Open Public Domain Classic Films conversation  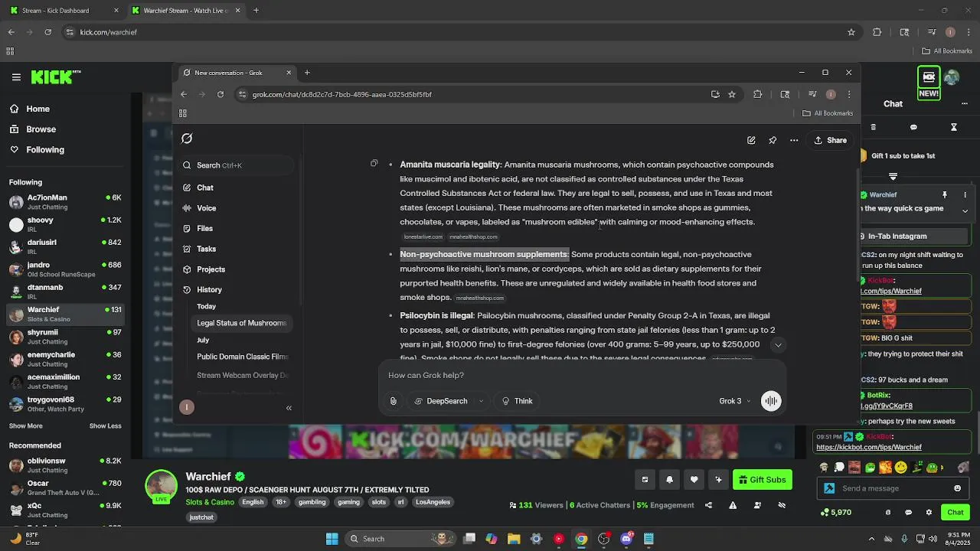point(242,357)
